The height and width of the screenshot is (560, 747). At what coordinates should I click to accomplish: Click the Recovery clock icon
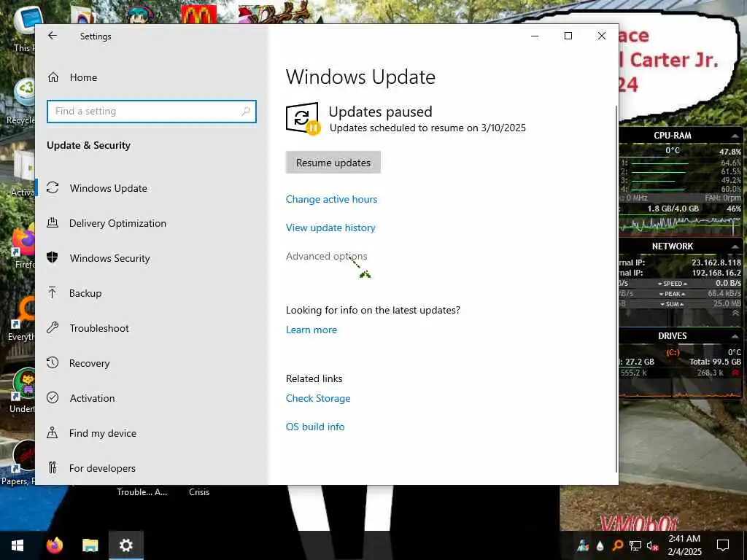(53, 363)
